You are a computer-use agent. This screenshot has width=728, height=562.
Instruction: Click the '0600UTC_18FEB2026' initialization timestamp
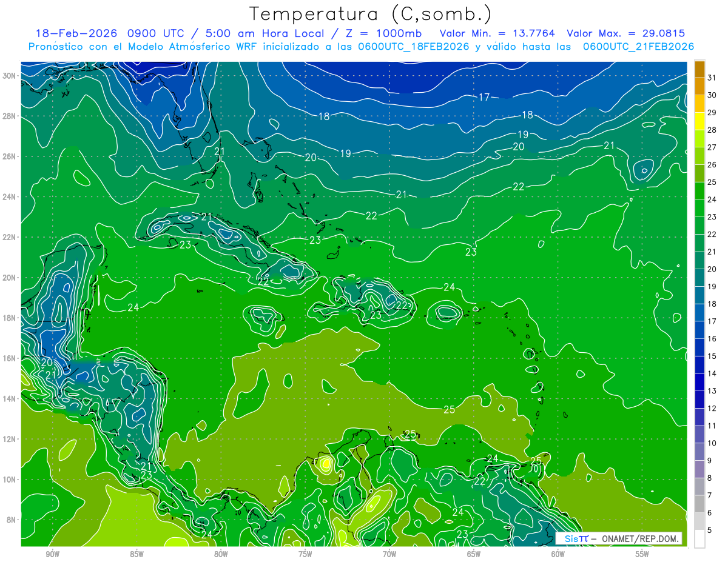click(x=414, y=47)
